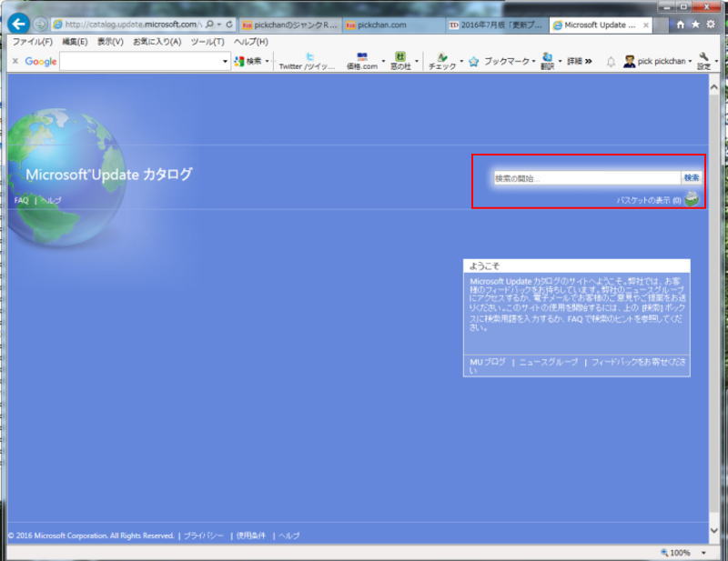Screen dimensions: 728x561
Task: Click the zoom magnifier icon in status bar
Action: pyautogui.click(x=664, y=553)
